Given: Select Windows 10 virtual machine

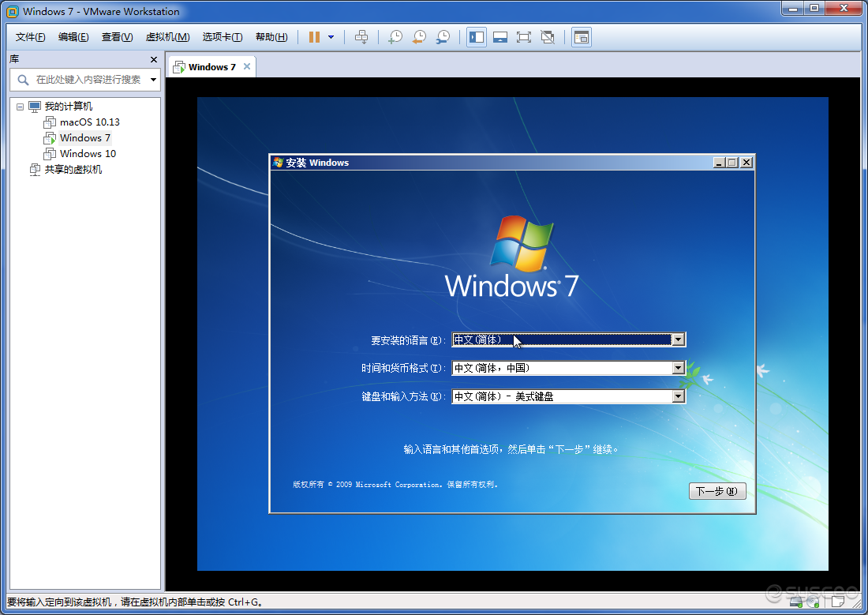Looking at the screenshot, I should [x=88, y=153].
